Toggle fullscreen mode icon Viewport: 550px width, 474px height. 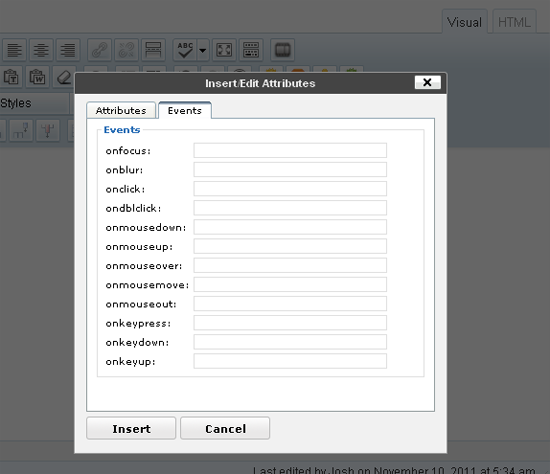coord(224,49)
